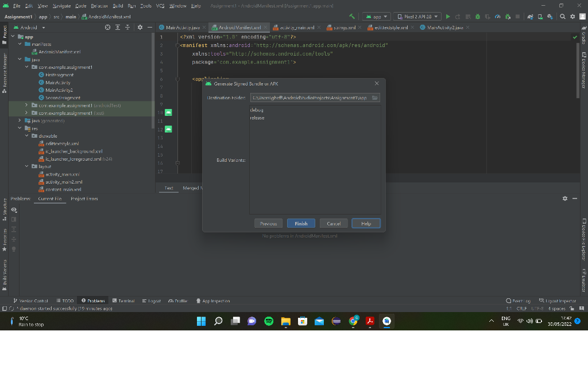Select the release build variant
Image resolution: width=588 pixels, height=370 pixels.
coord(257,118)
